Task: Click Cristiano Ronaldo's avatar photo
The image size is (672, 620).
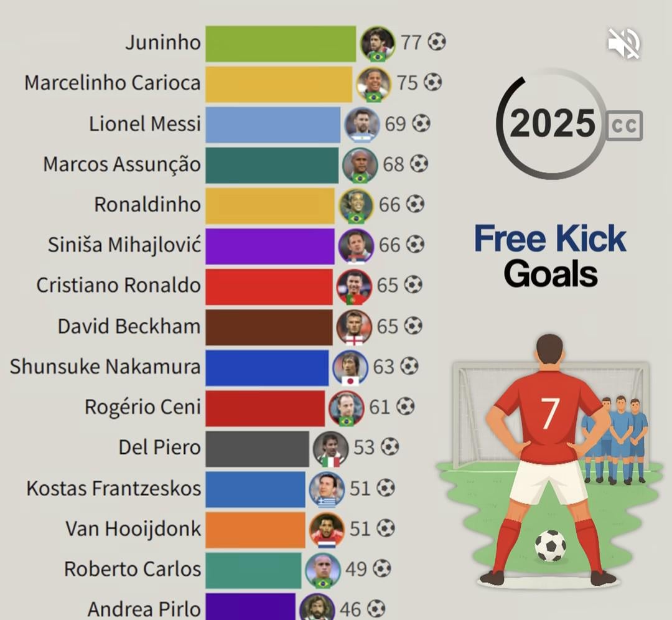Action: [354, 286]
